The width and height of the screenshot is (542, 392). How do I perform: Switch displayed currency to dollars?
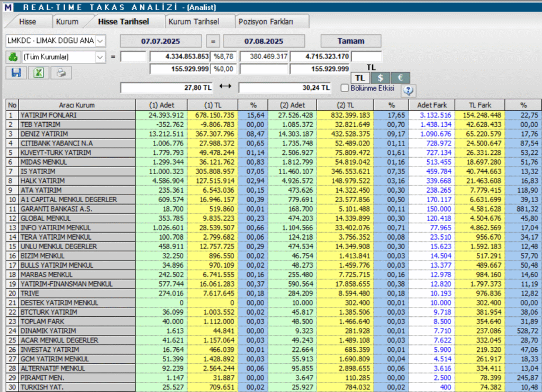pos(380,77)
